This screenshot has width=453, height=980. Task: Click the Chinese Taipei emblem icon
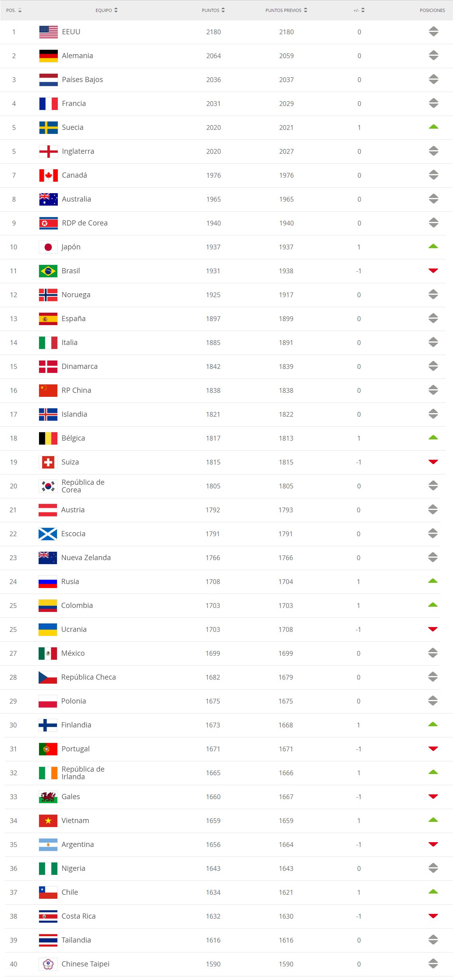pyautogui.click(x=48, y=964)
